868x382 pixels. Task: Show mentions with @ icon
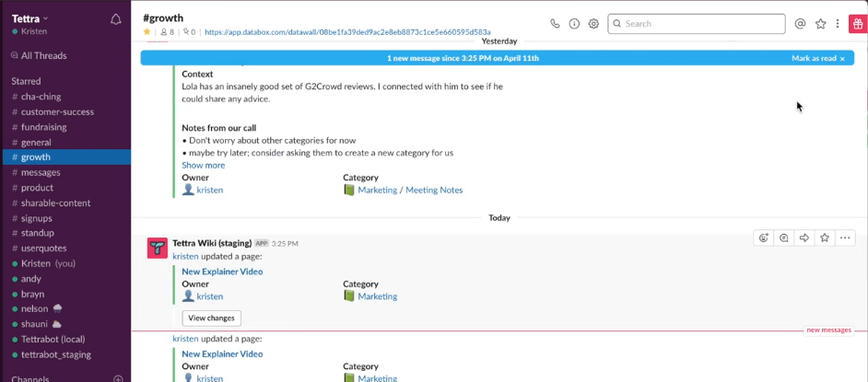click(x=800, y=24)
